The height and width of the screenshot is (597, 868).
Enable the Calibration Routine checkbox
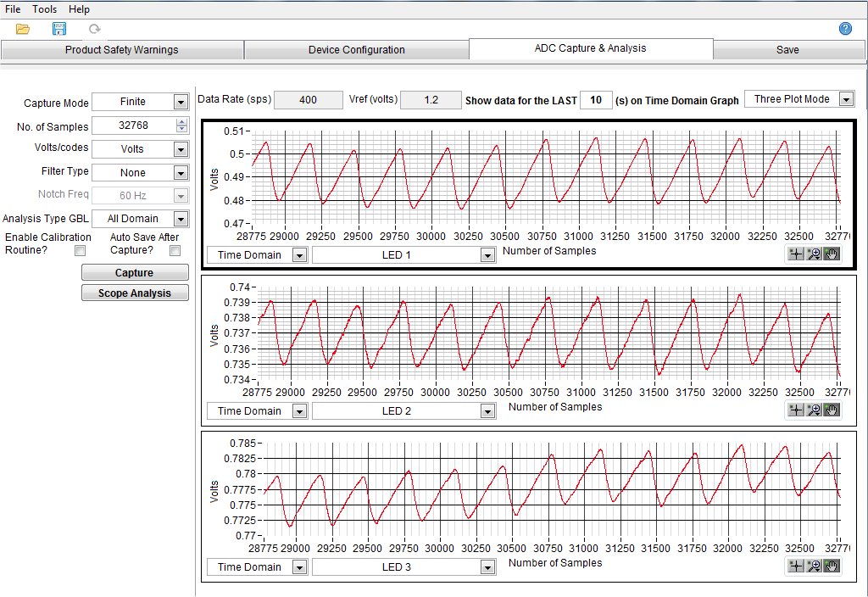tap(80, 251)
